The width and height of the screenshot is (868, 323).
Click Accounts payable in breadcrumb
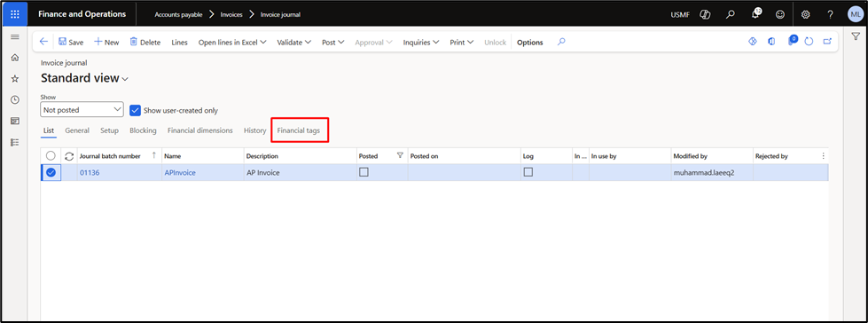[x=178, y=15]
